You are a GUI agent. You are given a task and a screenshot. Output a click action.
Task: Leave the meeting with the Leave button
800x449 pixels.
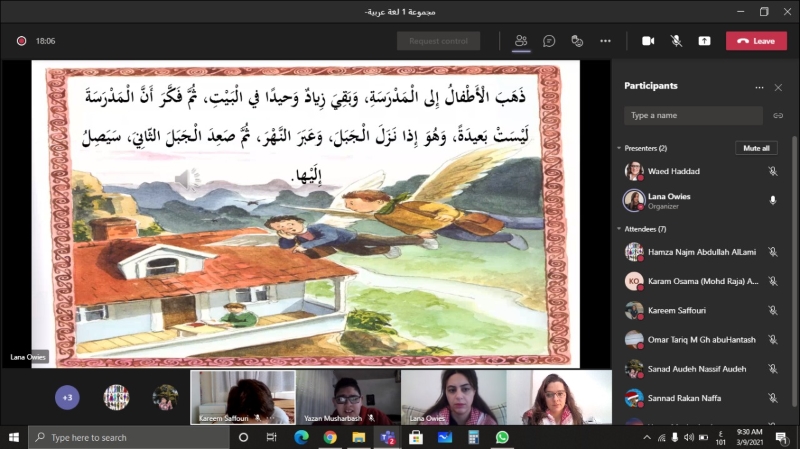tap(756, 41)
